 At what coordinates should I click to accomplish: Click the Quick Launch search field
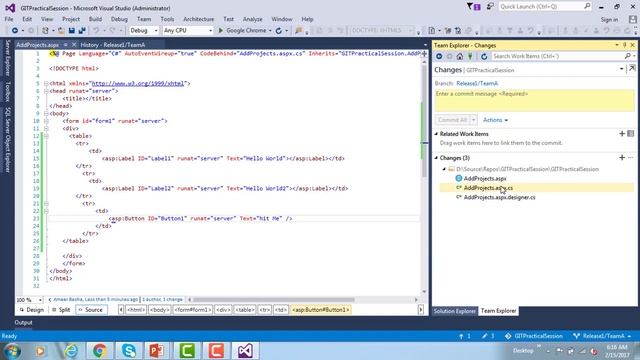(545, 7)
